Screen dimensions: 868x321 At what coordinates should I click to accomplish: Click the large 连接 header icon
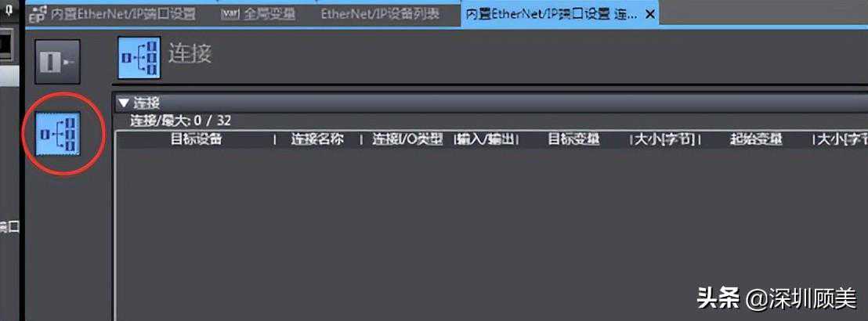tap(139, 58)
